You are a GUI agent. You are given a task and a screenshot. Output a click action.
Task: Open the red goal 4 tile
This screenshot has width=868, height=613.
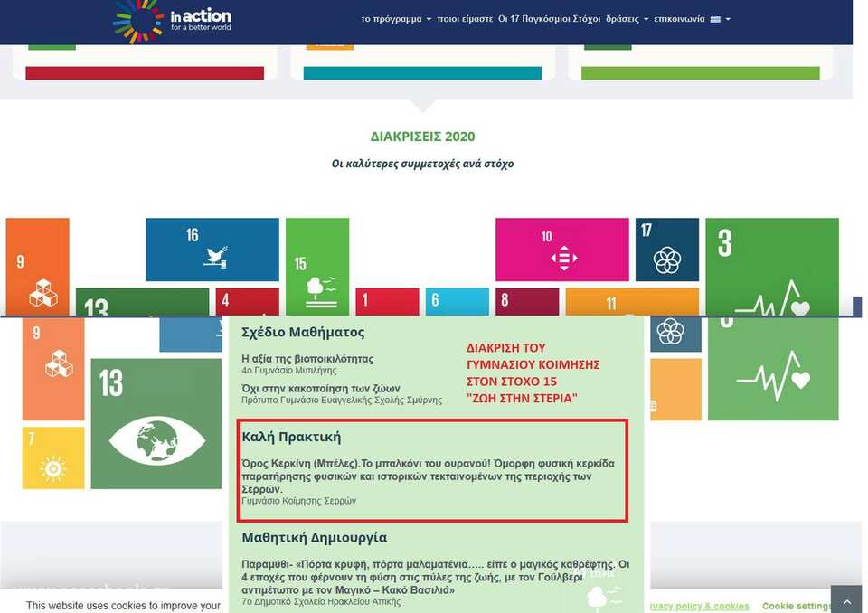click(248, 301)
